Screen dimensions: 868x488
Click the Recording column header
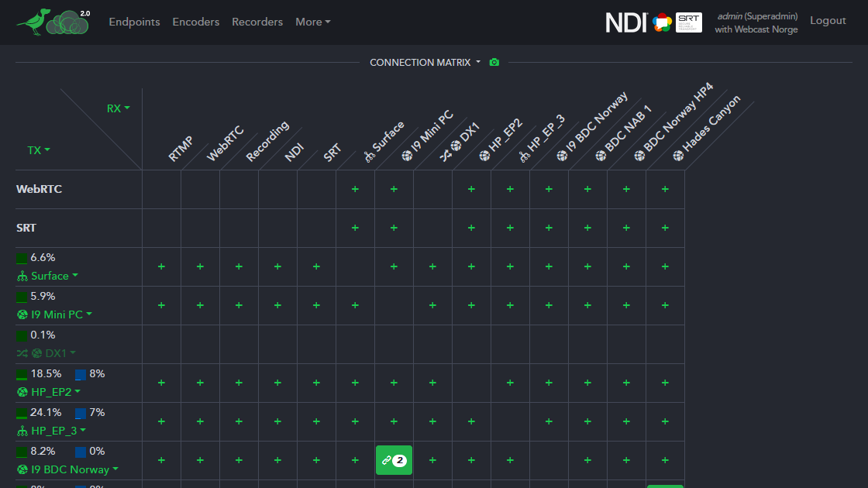tap(267, 141)
